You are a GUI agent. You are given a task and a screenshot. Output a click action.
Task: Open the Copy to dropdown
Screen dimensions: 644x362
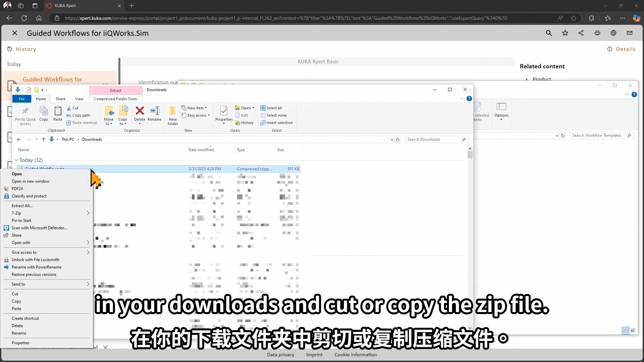[x=123, y=116]
